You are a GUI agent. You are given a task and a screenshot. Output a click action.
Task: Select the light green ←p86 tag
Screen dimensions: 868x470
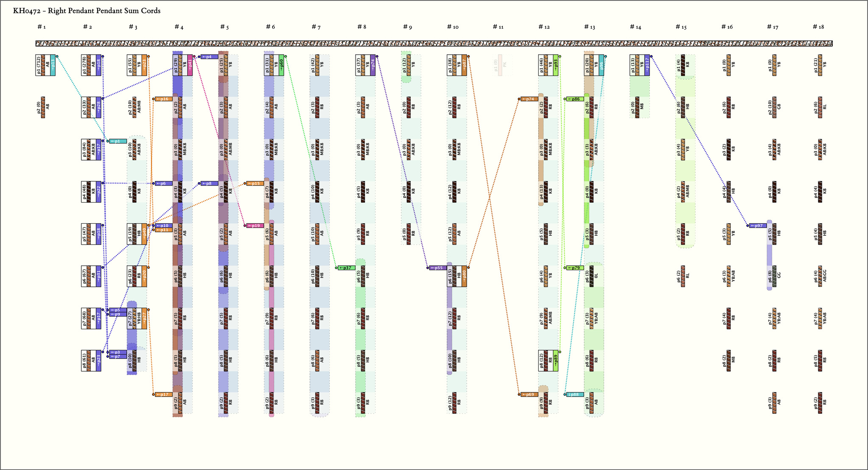pos(575,99)
